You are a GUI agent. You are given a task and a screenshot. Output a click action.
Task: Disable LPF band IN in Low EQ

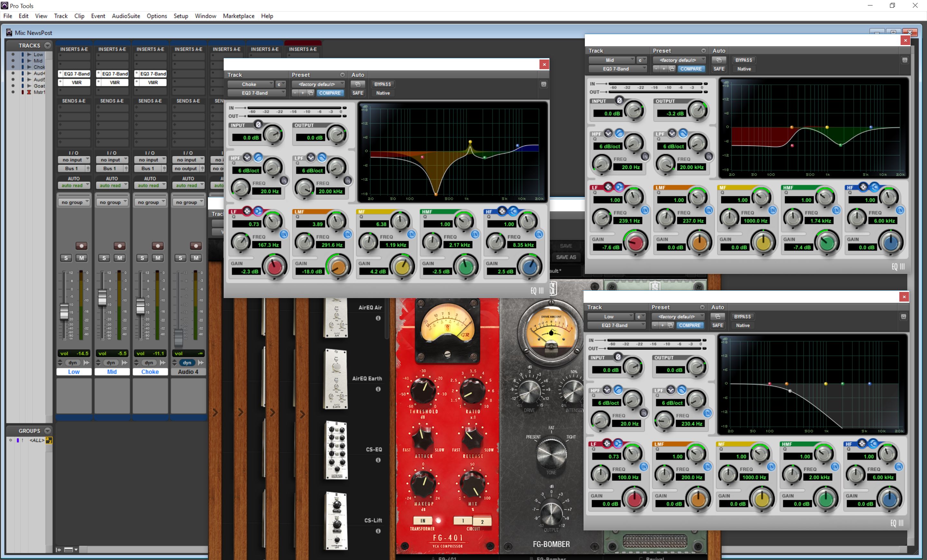(x=707, y=413)
